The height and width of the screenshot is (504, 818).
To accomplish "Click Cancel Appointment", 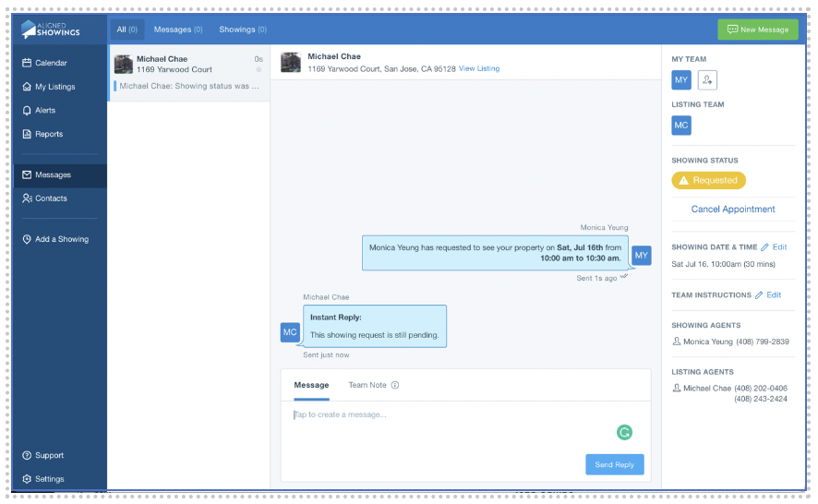I will 732,210.
